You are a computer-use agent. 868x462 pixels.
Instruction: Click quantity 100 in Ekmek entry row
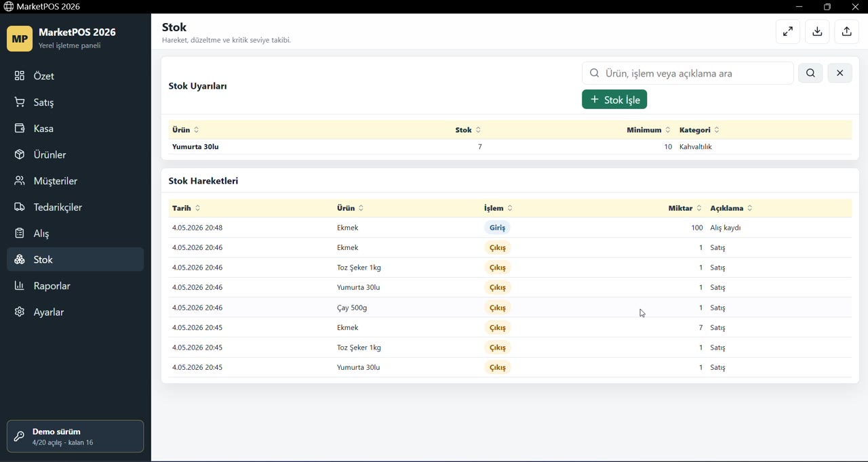[x=697, y=228]
